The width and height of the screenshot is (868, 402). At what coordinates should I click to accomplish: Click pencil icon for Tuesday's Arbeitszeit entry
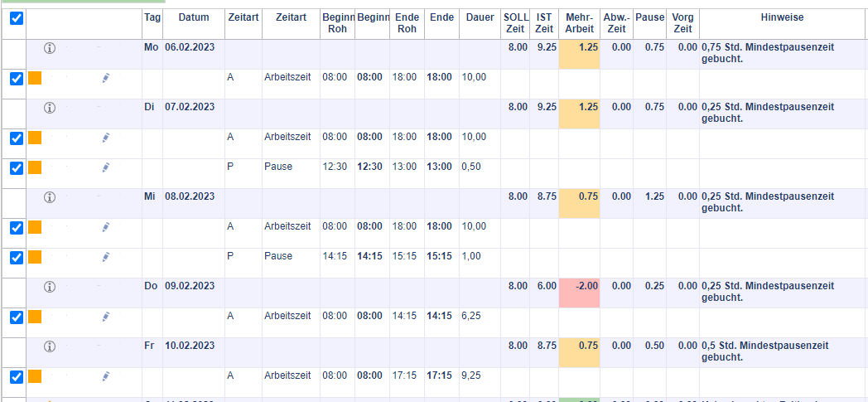coord(106,138)
